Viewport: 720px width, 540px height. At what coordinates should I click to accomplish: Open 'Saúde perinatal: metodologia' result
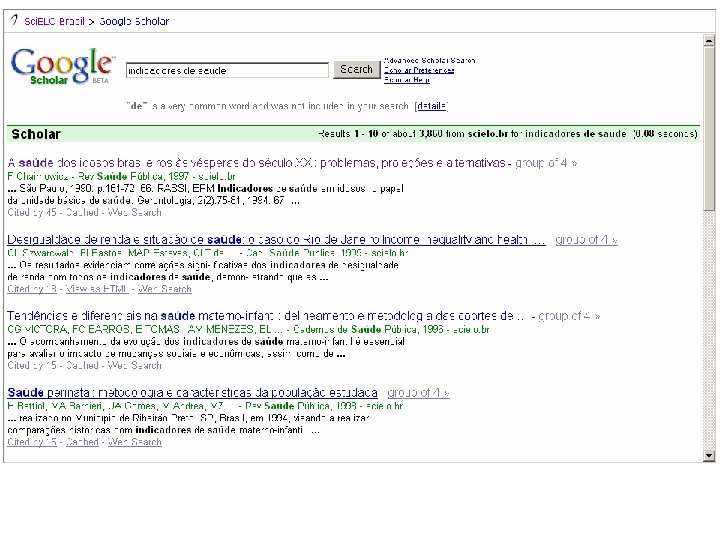click(x=192, y=393)
